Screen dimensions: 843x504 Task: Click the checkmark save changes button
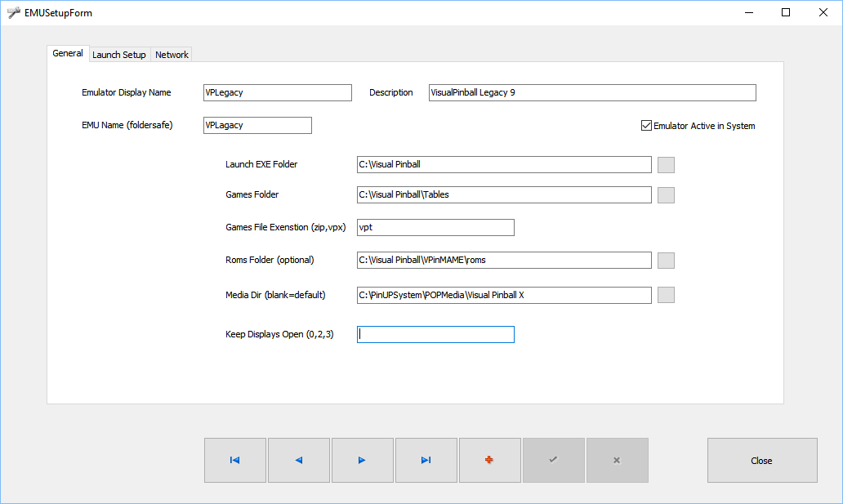click(x=553, y=461)
